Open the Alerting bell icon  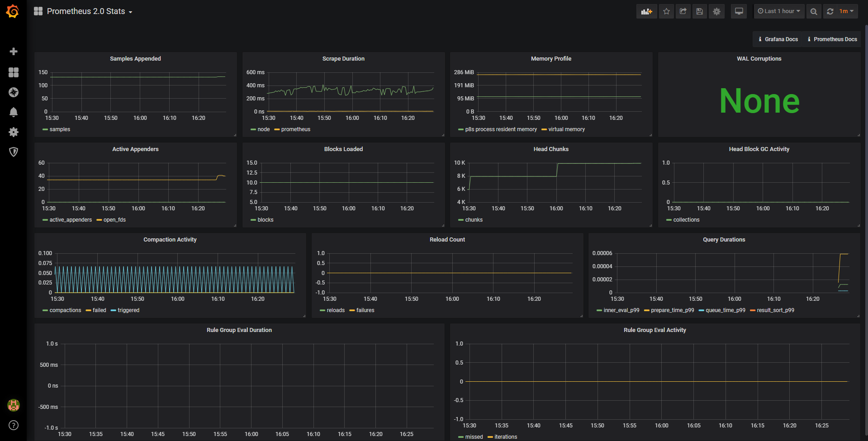point(14,112)
